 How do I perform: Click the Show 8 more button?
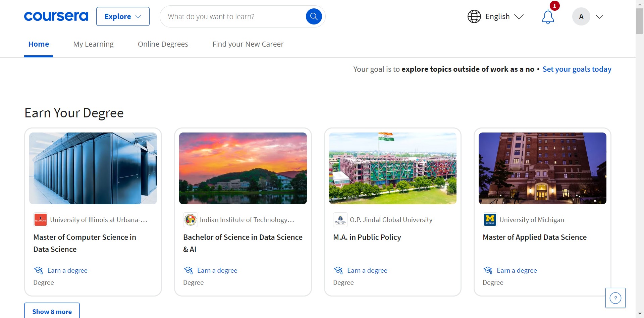pos(52,312)
